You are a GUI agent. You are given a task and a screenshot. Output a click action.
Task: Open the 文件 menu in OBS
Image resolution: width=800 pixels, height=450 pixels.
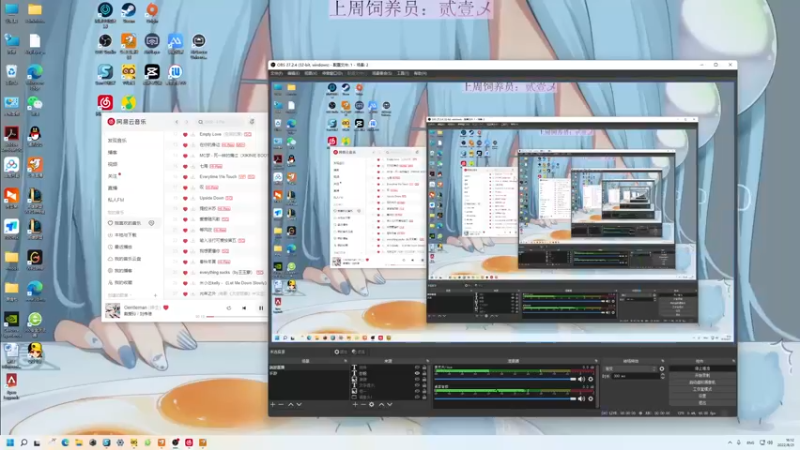(x=277, y=73)
